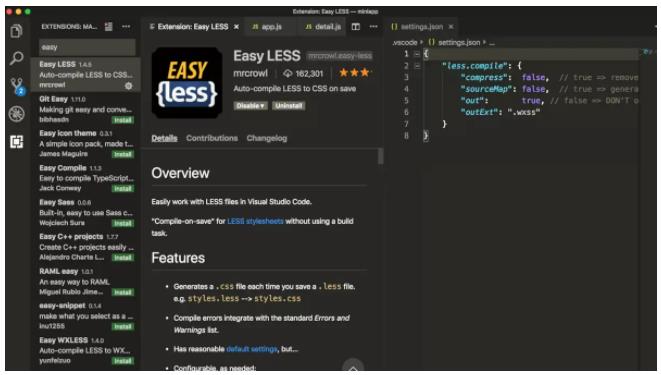This screenshot has width=661, height=375.
Task: Click the gear icon for Easy LESS
Action: 129,86
